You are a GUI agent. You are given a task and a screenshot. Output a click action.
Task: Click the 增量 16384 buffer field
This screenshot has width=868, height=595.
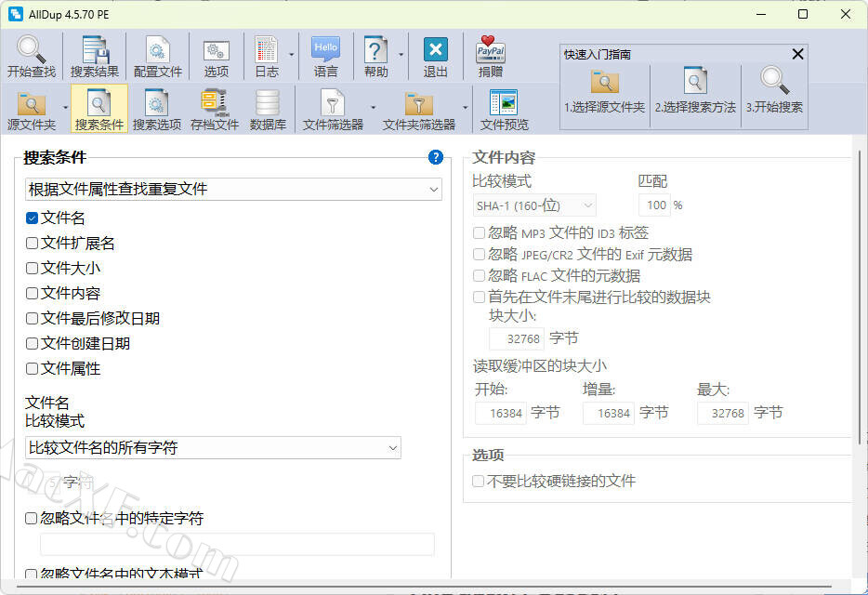click(609, 414)
